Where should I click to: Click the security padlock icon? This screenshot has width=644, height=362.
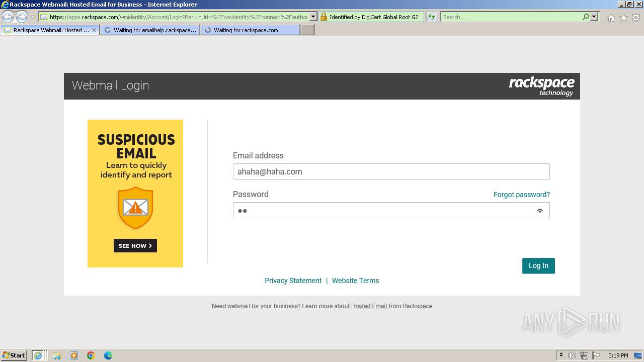coord(324,17)
